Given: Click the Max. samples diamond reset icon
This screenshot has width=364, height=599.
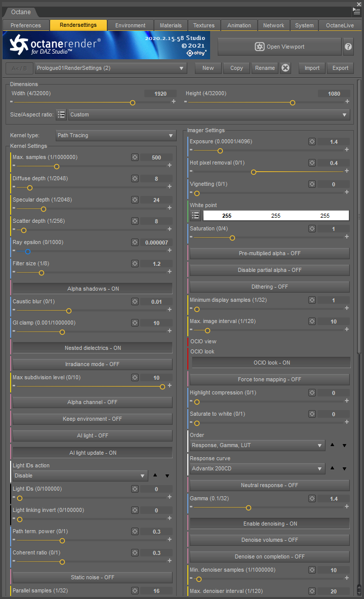Looking at the screenshot, I should (x=135, y=157).
